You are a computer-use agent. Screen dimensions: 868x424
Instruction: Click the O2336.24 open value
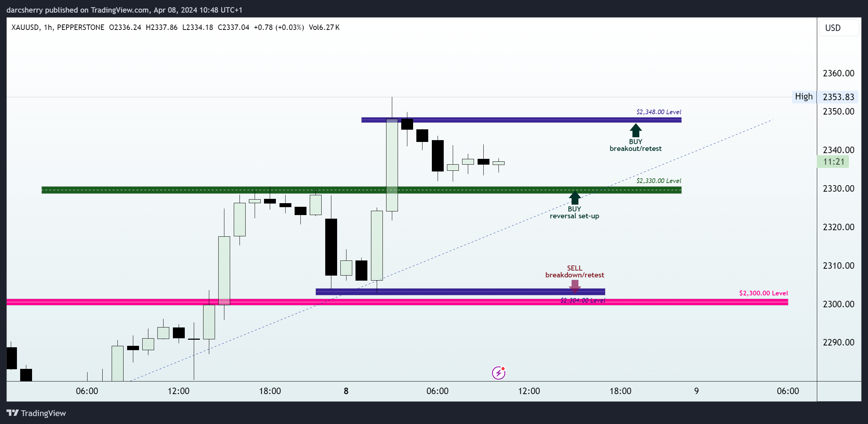pos(125,27)
